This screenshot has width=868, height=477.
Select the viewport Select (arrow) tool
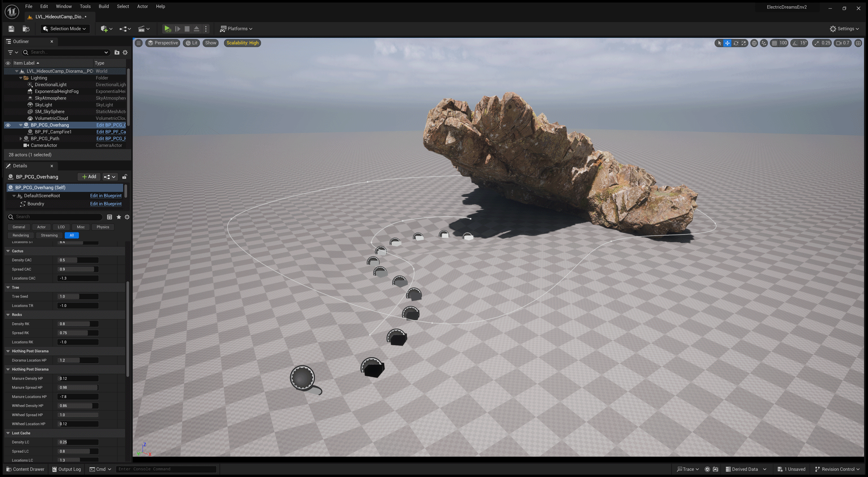(x=719, y=43)
